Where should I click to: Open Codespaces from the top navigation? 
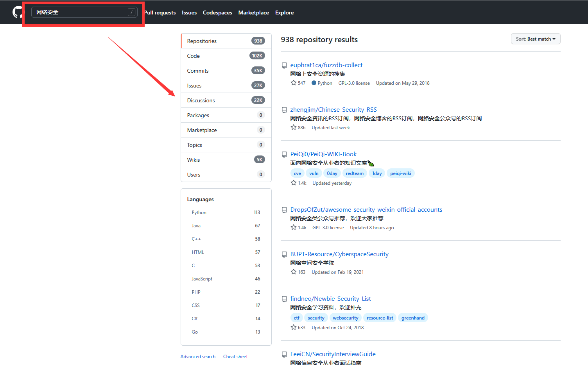point(217,12)
